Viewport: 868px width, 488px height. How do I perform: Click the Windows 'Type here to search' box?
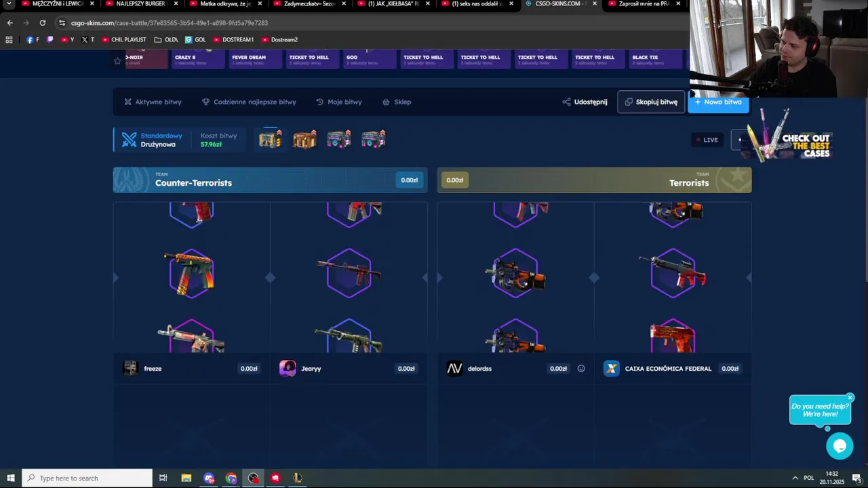[x=87, y=478]
